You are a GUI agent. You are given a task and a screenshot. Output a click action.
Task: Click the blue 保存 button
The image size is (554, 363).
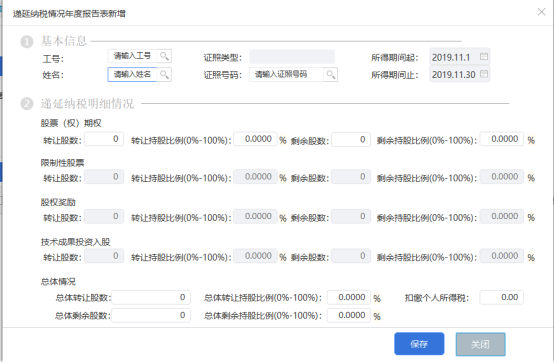click(x=419, y=344)
